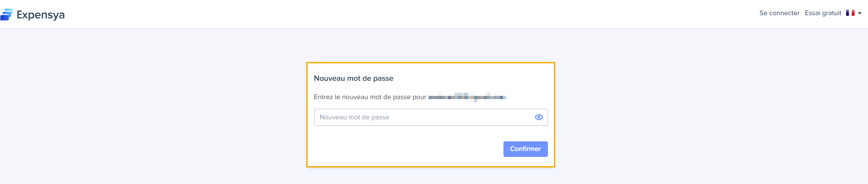Click the word connecter in the top menu

pos(784,13)
